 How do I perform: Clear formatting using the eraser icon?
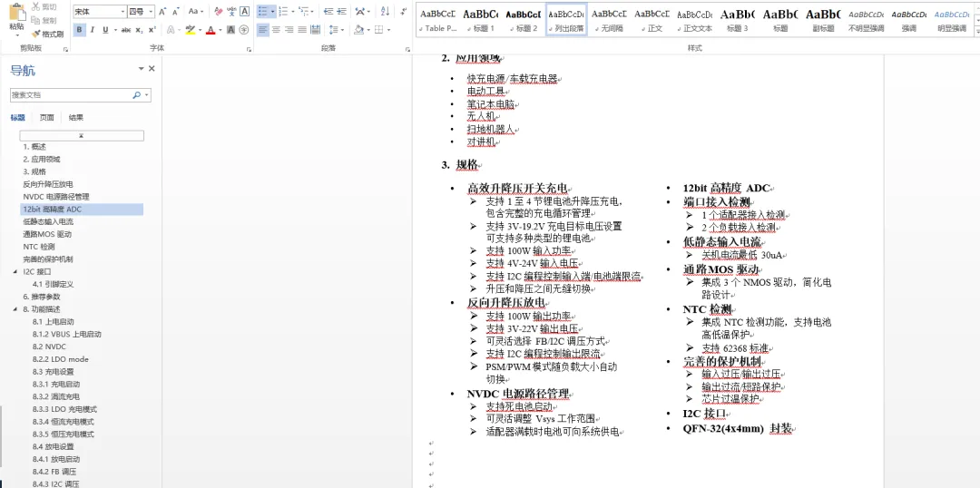pos(218,11)
